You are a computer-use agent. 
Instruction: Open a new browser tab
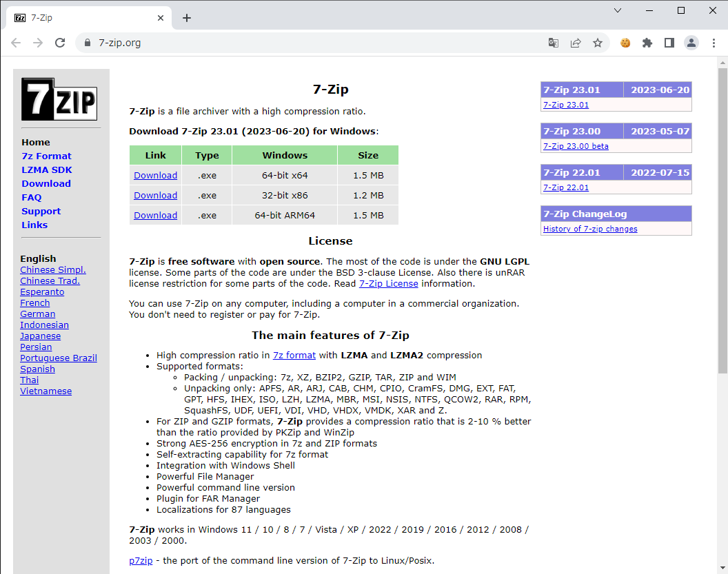click(x=187, y=18)
